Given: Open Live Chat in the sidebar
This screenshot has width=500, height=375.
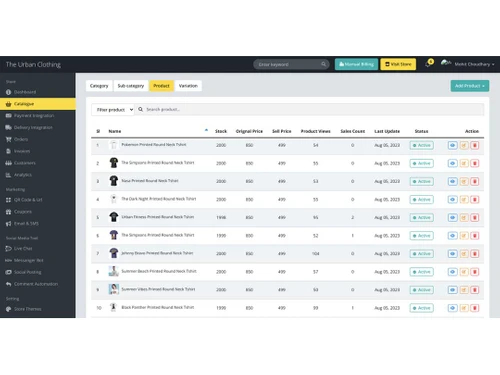Looking at the screenshot, I should pyautogui.click(x=19, y=248).
